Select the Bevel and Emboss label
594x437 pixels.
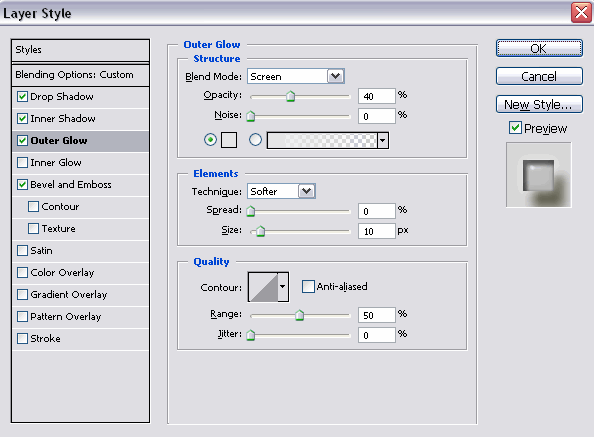71,184
